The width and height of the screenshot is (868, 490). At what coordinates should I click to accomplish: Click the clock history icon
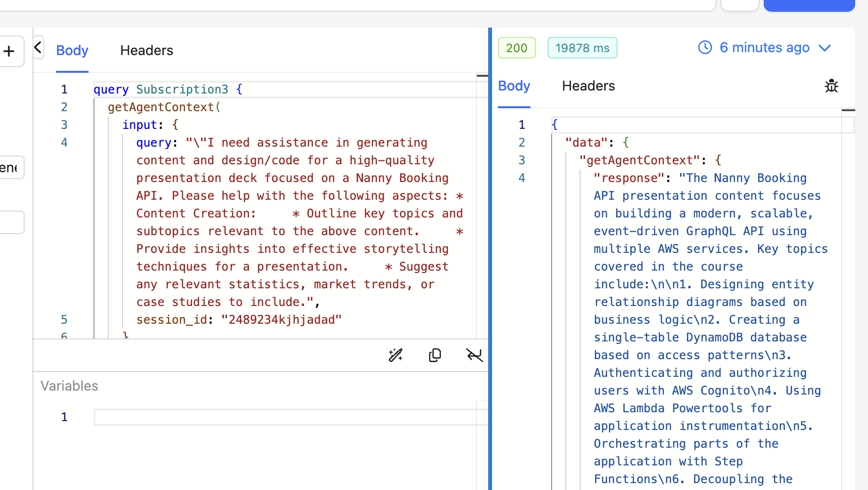[705, 47]
